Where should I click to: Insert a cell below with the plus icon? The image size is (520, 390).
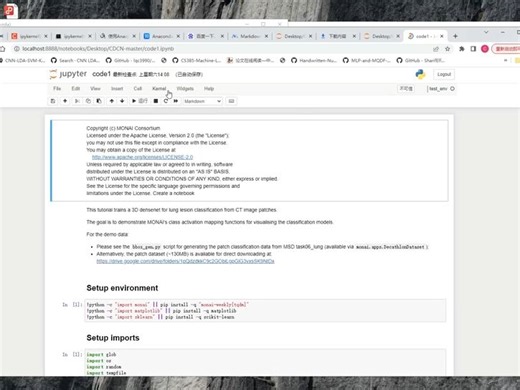click(65, 101)
